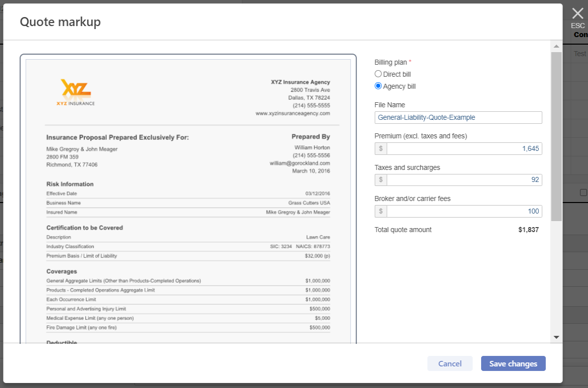Viewport: 588px width, 388px height.
Task: Edit the Taxes and surcharges amount field
Action: click(464, 180)
